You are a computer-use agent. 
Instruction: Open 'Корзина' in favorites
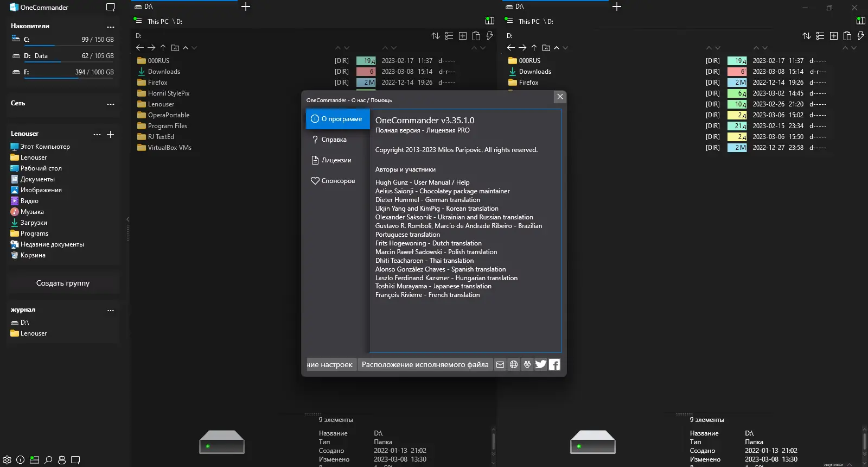(28, 255)
